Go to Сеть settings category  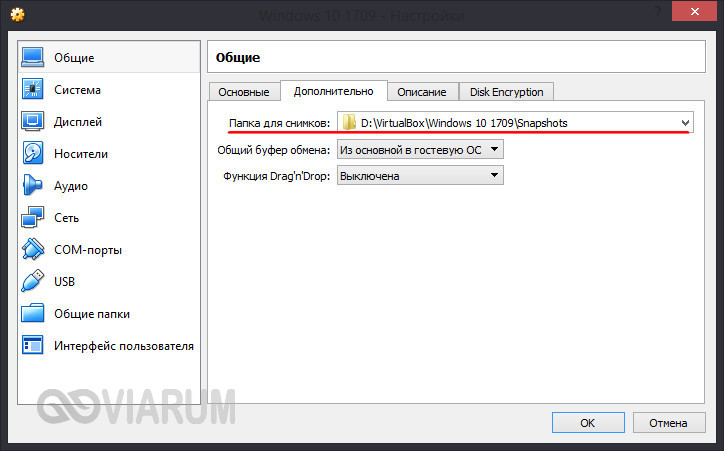[x=109, y=217]
